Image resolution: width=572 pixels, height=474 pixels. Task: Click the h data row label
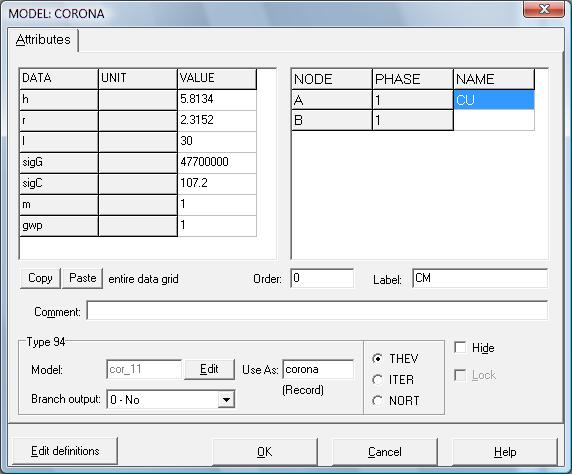tap(59, 100)
